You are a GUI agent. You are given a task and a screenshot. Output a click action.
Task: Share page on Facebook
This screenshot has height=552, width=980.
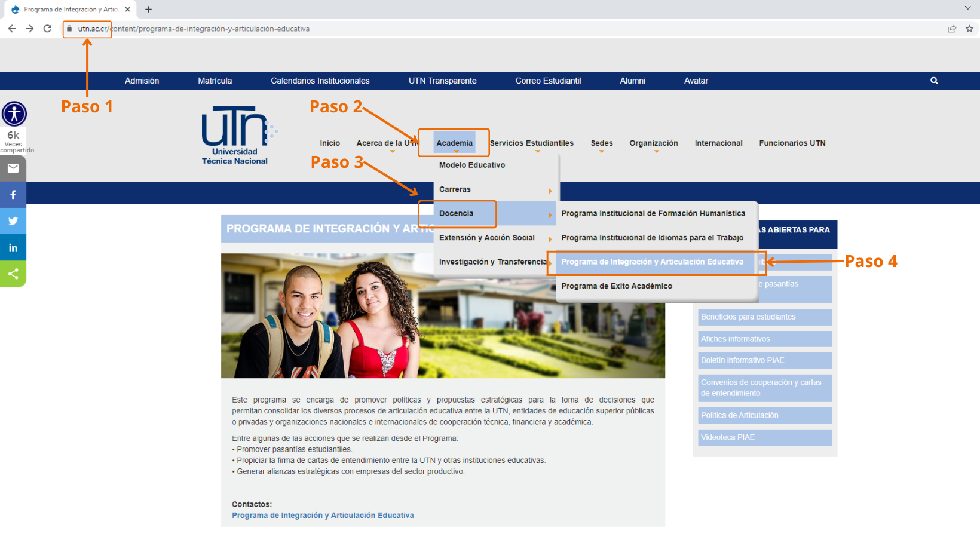tap(13, 195)
